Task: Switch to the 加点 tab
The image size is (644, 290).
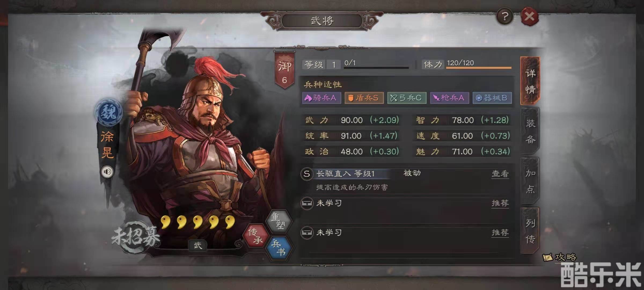Action: tap(530, 181)
